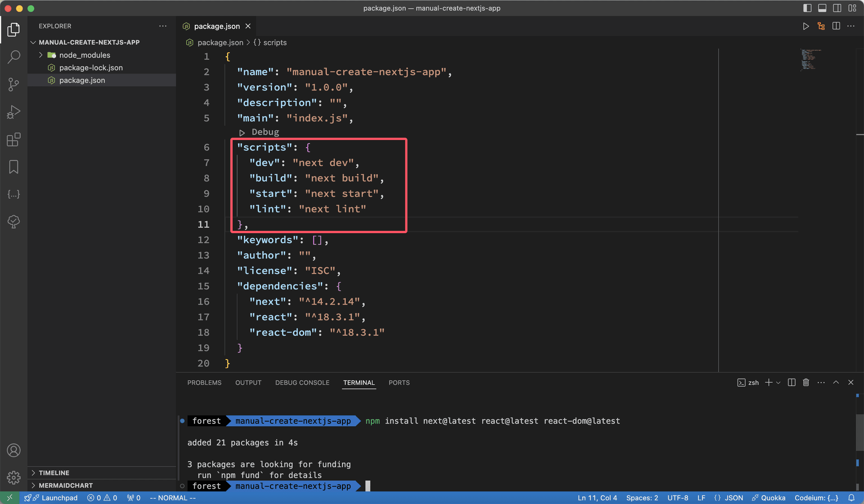Open editor More Actions ellipsis
Screen dimensions: 864x504
850,26
